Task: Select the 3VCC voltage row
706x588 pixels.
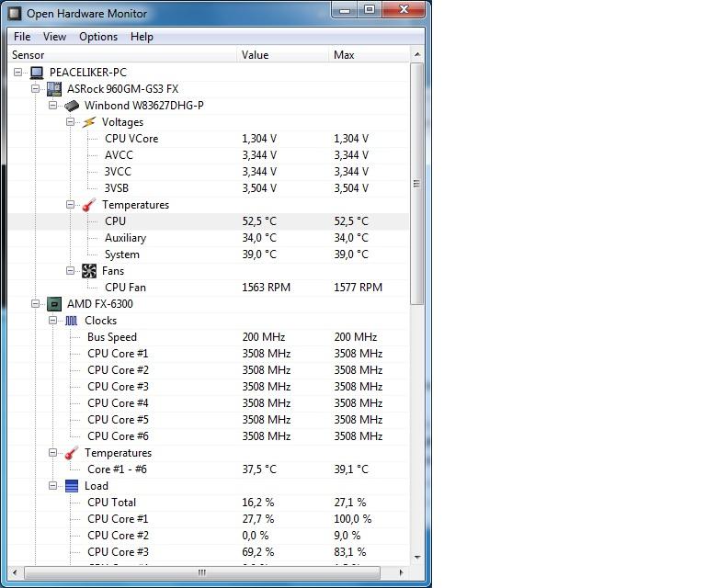Action: tap(209, 172)
